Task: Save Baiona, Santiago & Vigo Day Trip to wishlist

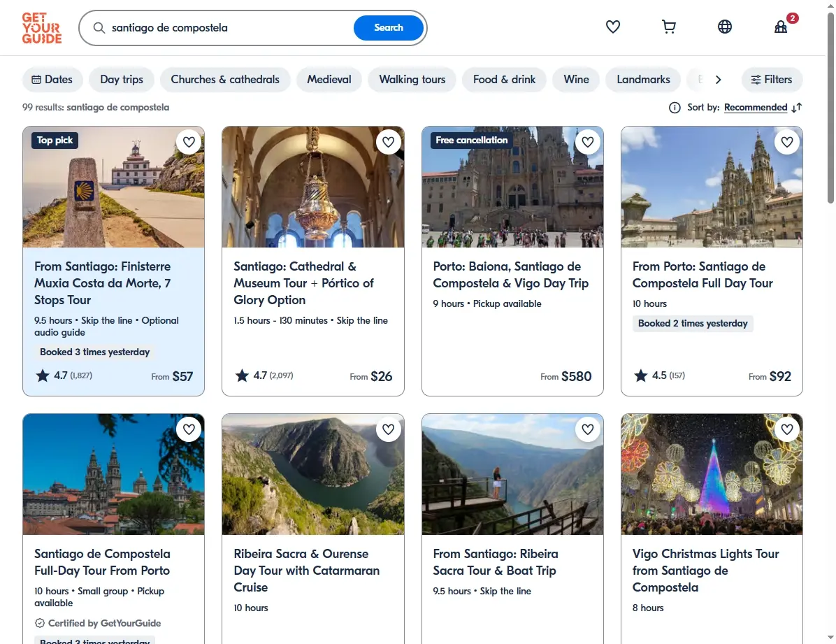Action: 588,142
